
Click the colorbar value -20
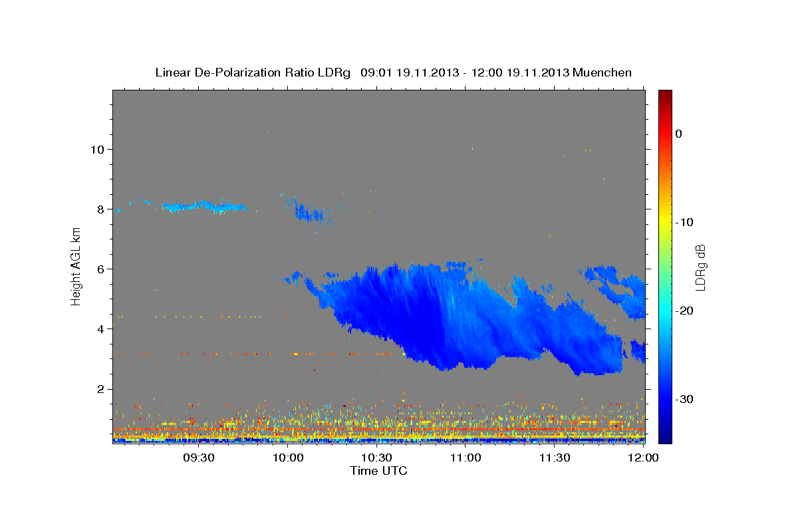684,311
